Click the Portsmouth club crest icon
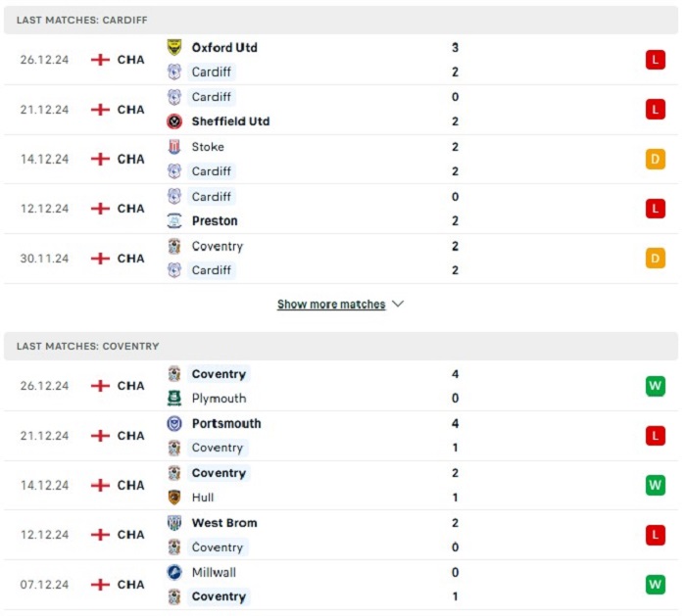Screen dimensions: 686x616 click(x=174, y=423)
